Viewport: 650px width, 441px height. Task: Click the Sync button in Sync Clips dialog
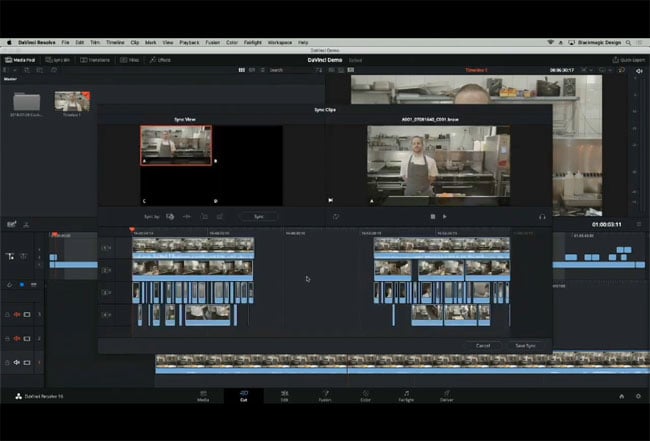coord(259,216)
